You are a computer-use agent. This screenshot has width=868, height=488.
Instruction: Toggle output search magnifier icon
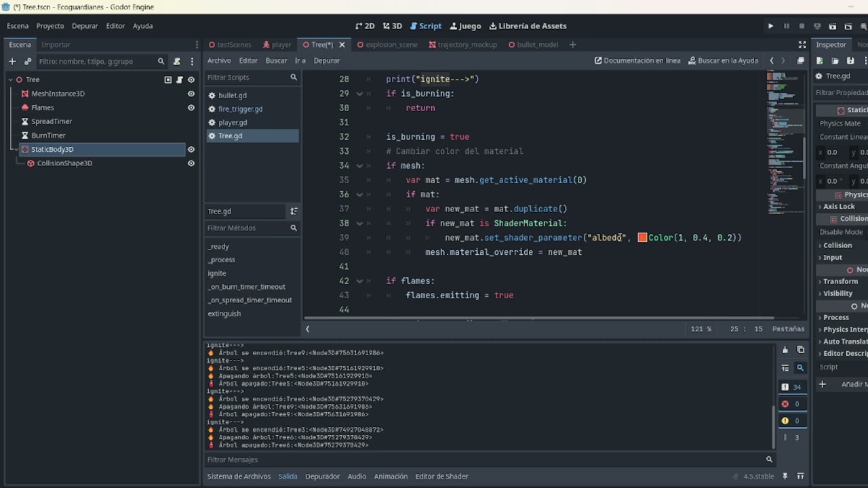[x=800, y=368]
